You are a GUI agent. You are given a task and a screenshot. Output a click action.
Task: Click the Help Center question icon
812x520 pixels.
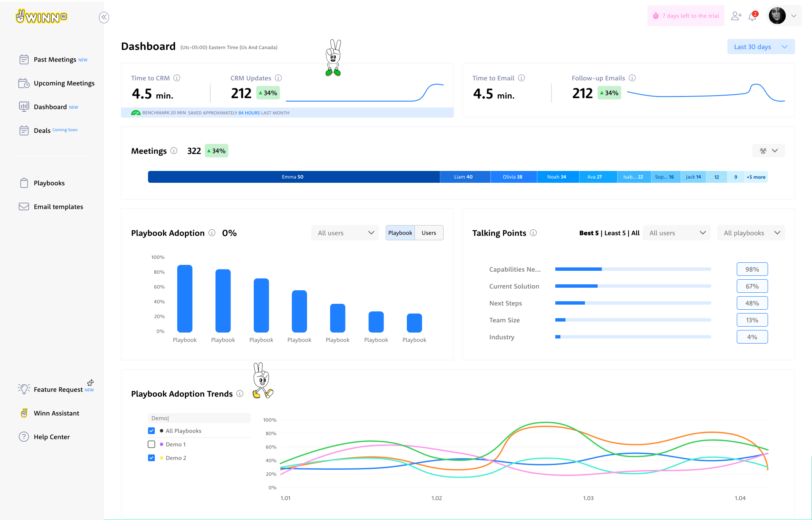[24, 437]
